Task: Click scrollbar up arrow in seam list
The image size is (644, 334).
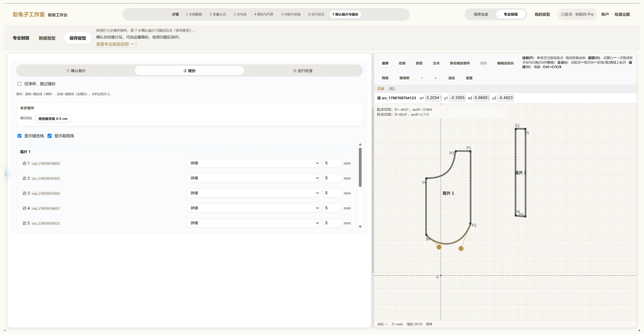Action: [x=360, y=145]
